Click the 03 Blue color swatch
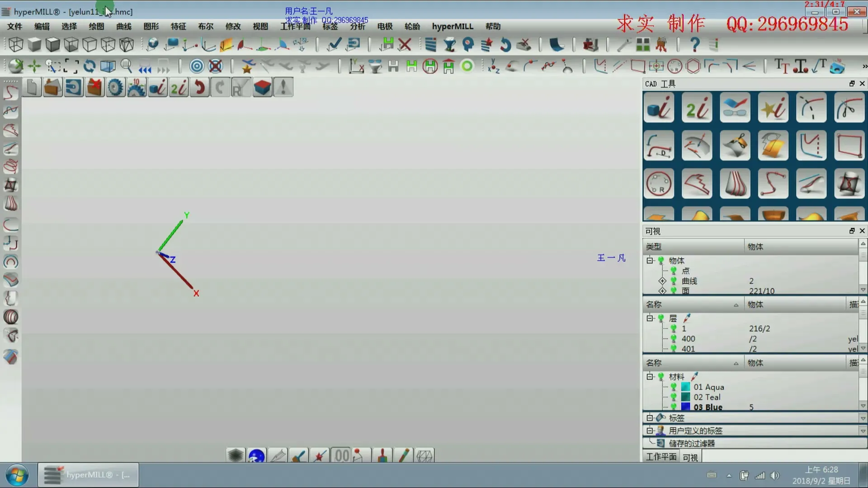The width and height of the screenshot is (868, 488). 686,407
